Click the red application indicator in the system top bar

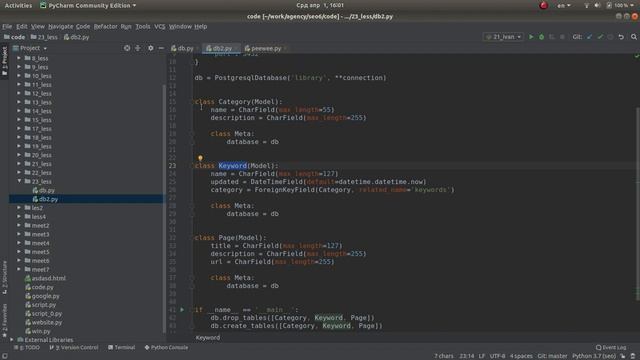pos(543,5)
